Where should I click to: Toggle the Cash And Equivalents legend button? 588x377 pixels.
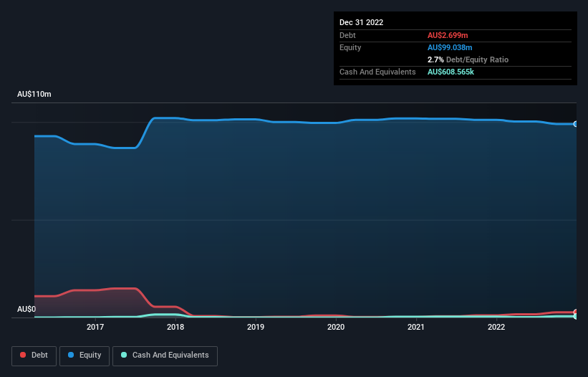tap(165, 355)
